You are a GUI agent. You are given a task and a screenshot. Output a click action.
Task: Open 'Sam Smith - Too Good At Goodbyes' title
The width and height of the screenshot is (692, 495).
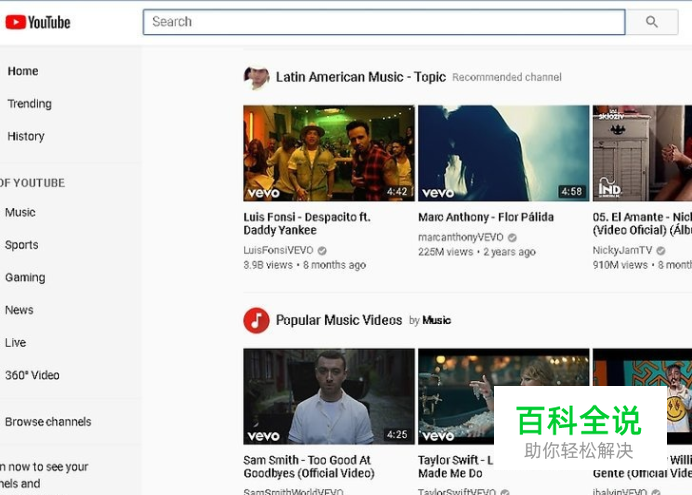click(309, 467)
